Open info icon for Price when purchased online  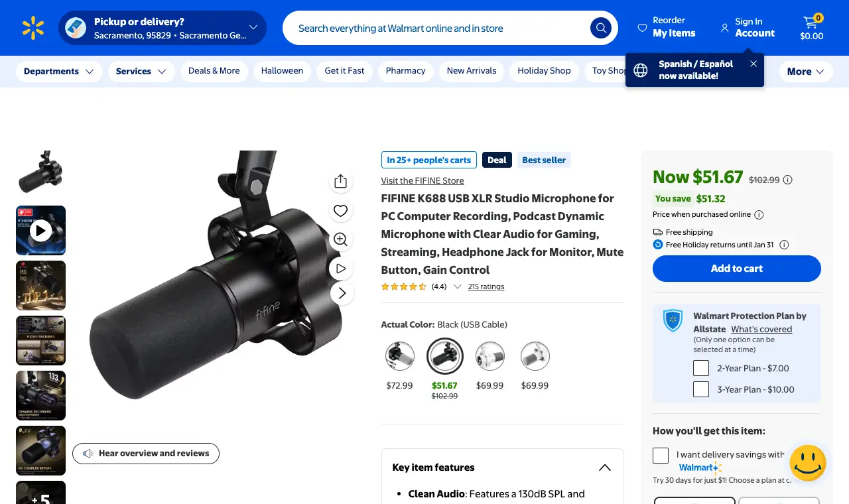[759, 215]
